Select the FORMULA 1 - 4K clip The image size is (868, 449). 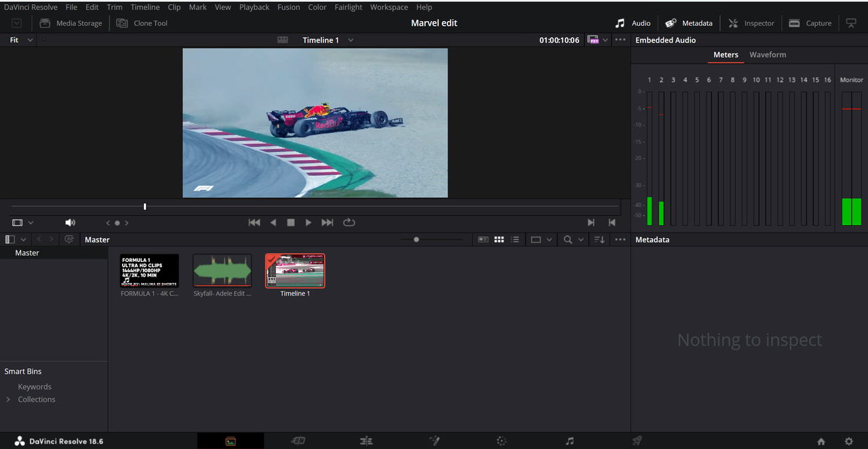149,271
